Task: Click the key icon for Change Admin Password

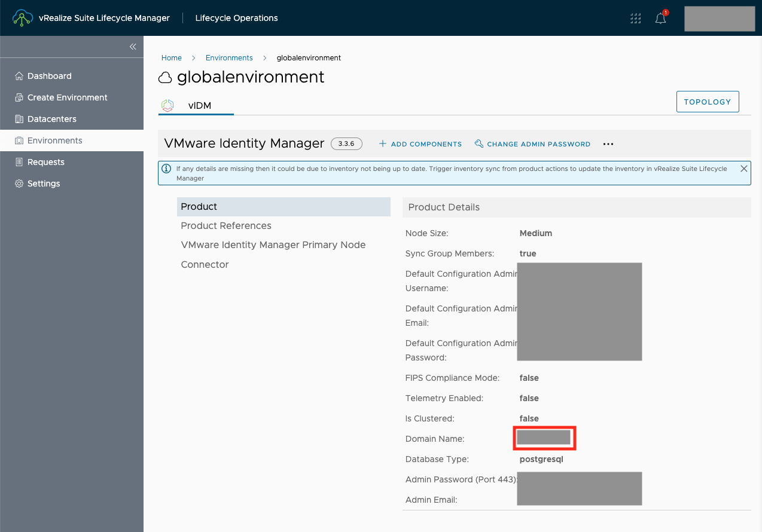Action: point(478,143)
